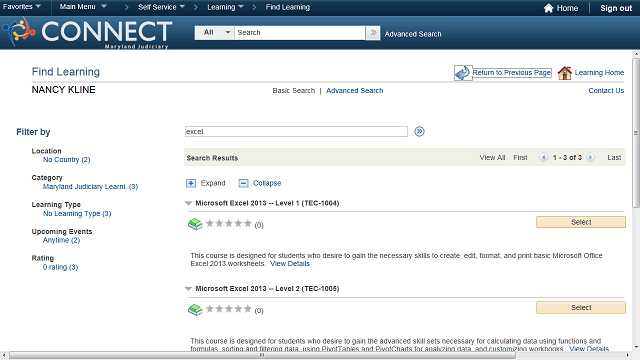640x360 pixels.
Task: Run the excel search with round arrow button
Action: 419,131
